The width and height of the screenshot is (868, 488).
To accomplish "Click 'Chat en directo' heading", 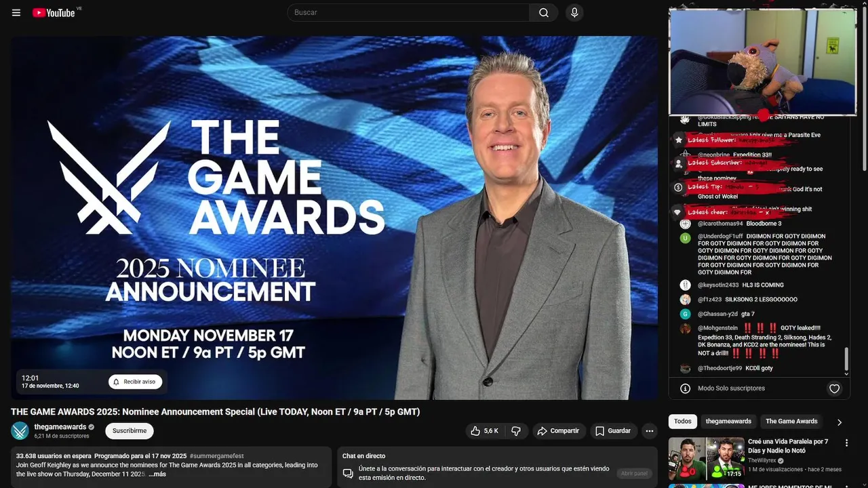I will [363, 456].
